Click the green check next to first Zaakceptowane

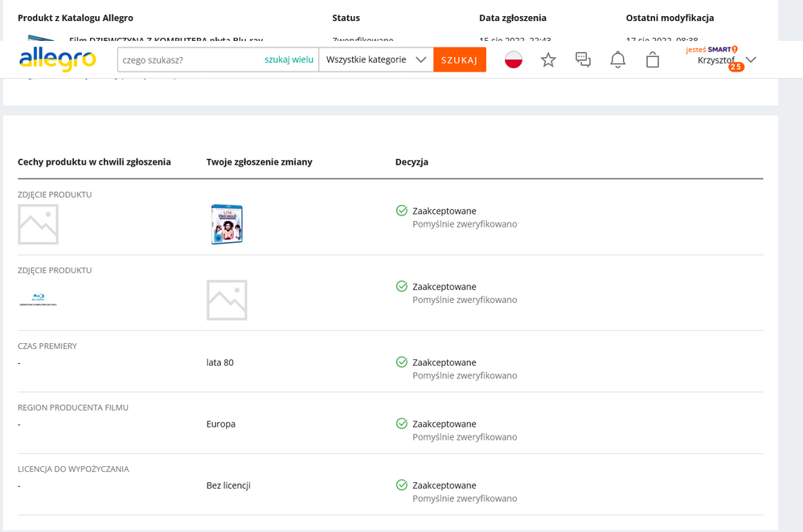pyautogui.click(x=400, y=211)
